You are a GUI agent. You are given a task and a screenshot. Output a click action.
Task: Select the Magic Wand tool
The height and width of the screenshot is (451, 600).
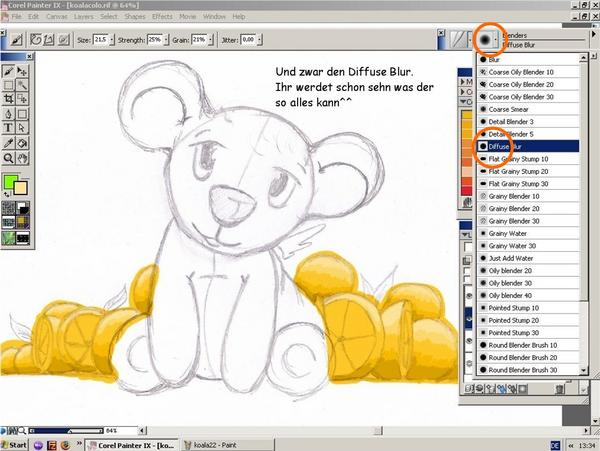pos(22,85)
